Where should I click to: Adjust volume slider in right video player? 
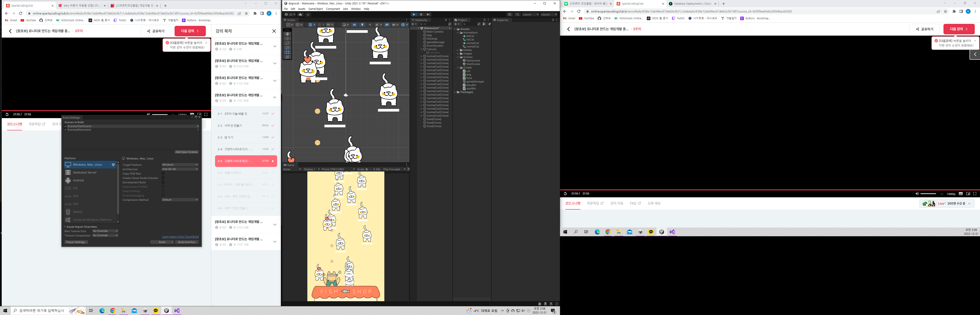pyautogui.click(x=928, y=194)
